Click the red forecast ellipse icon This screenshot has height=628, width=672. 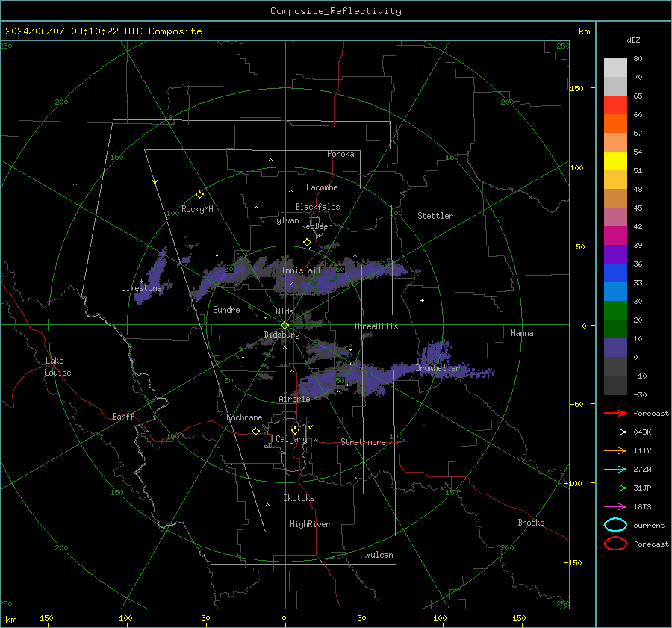(x=615, y=544)
